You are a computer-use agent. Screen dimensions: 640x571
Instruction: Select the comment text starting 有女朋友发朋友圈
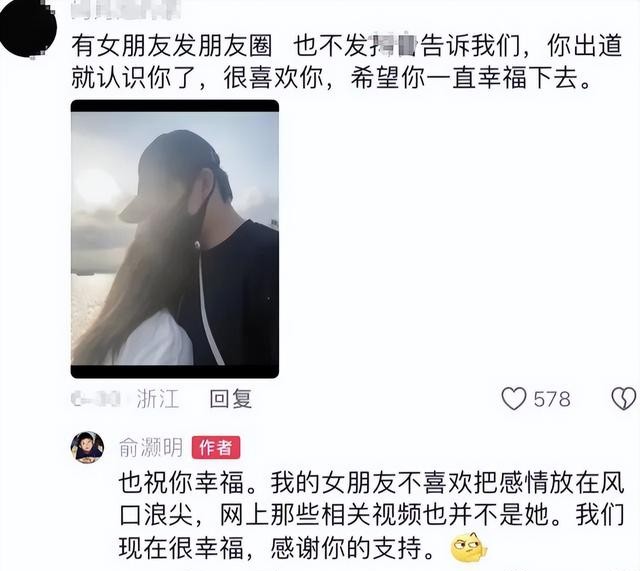coord(347,61)
